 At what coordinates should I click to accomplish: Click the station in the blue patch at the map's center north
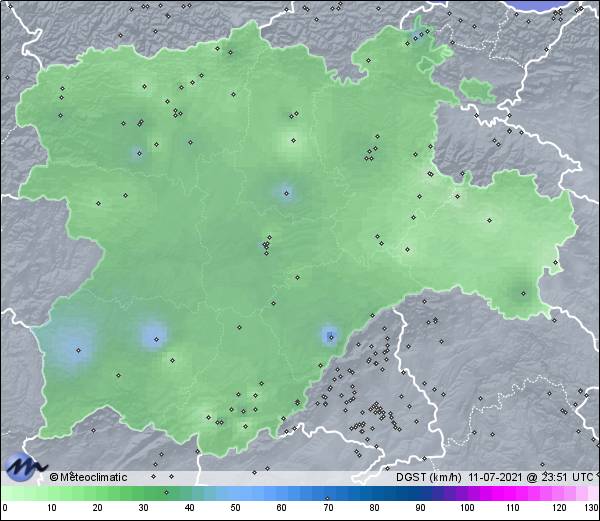[286, 193]
